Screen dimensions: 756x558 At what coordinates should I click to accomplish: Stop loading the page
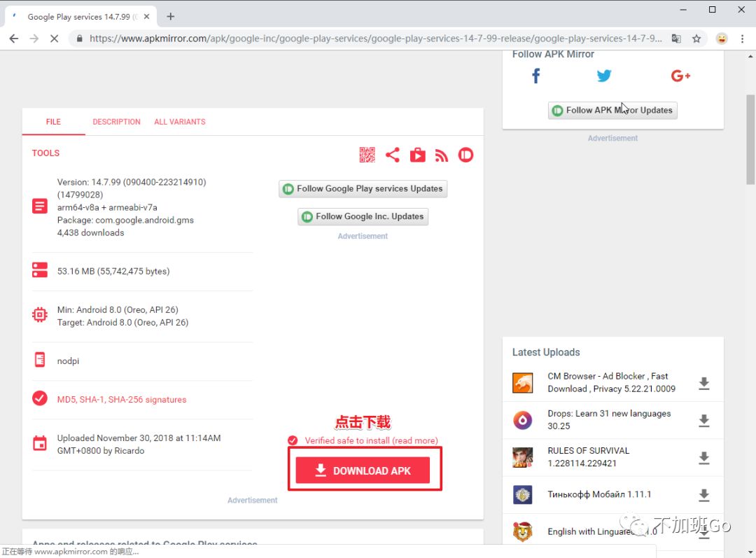pyautogui.click(x=54, y=39)
